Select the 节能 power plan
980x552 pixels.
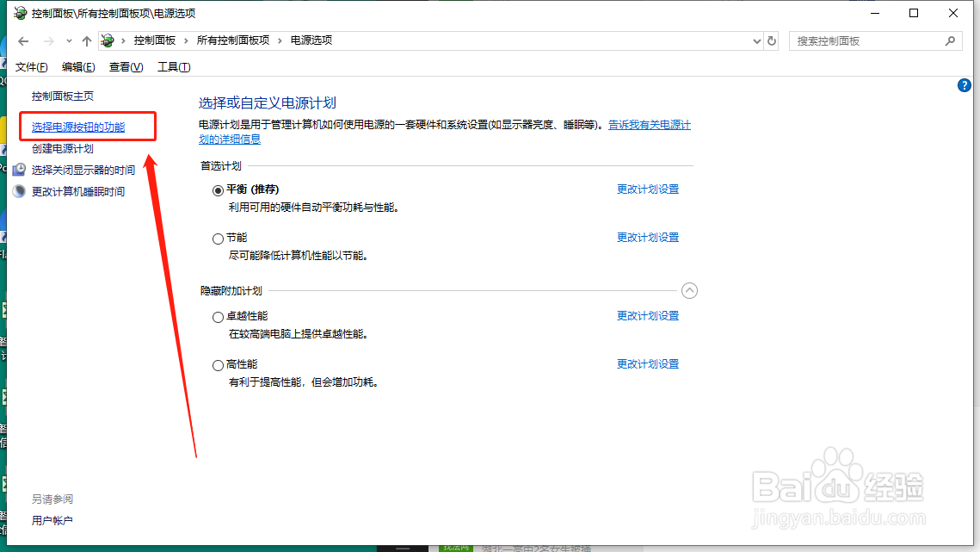click(x=218, y=238)
